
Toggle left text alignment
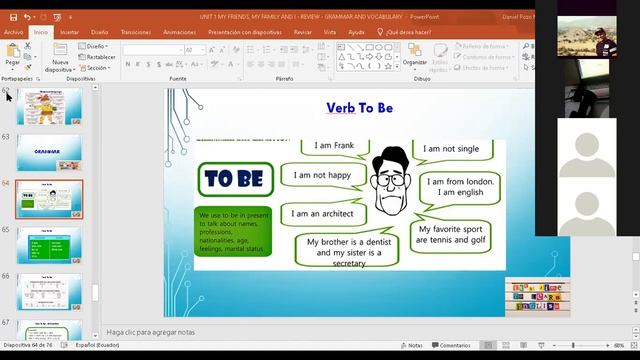[x=251, y=64]
